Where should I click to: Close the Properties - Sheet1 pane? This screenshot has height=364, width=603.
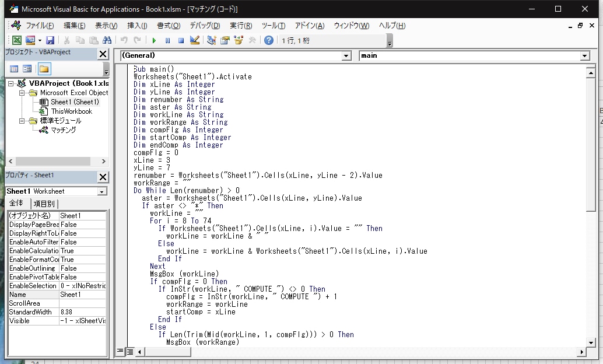103,177
